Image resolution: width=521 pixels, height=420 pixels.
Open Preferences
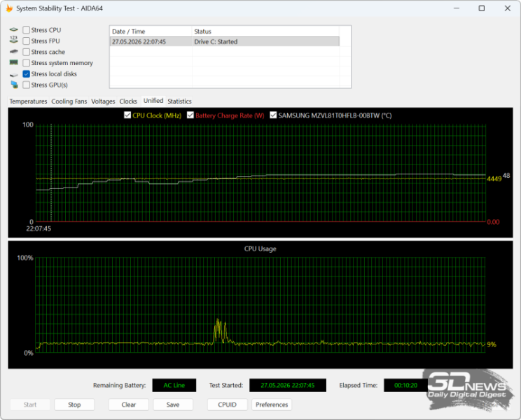click(x=272, y=405)
